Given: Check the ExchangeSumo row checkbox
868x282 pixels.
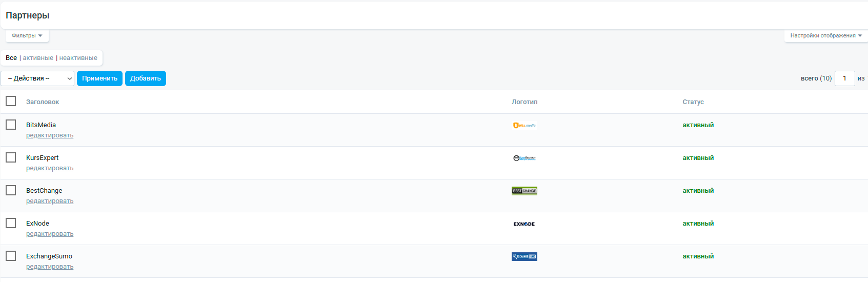Looking at the screenshot, I should click(11, 256).
